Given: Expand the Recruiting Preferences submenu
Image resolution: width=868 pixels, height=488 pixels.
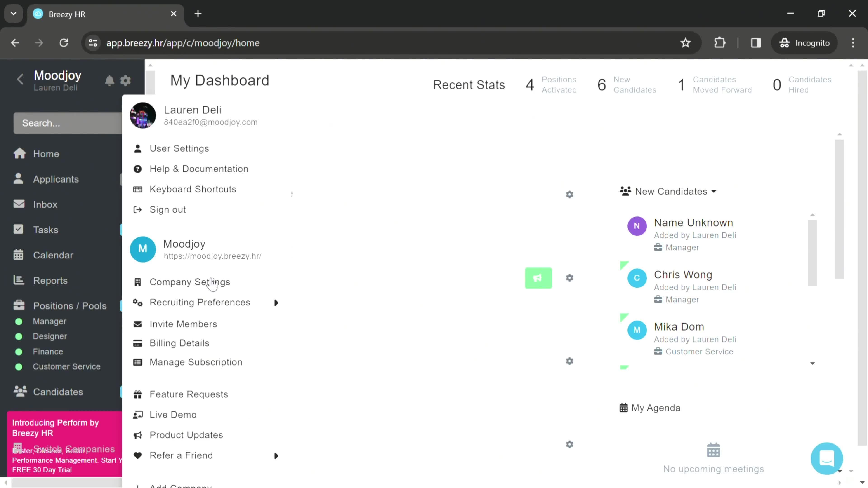Looking at the screenshot, I should 276,302.
